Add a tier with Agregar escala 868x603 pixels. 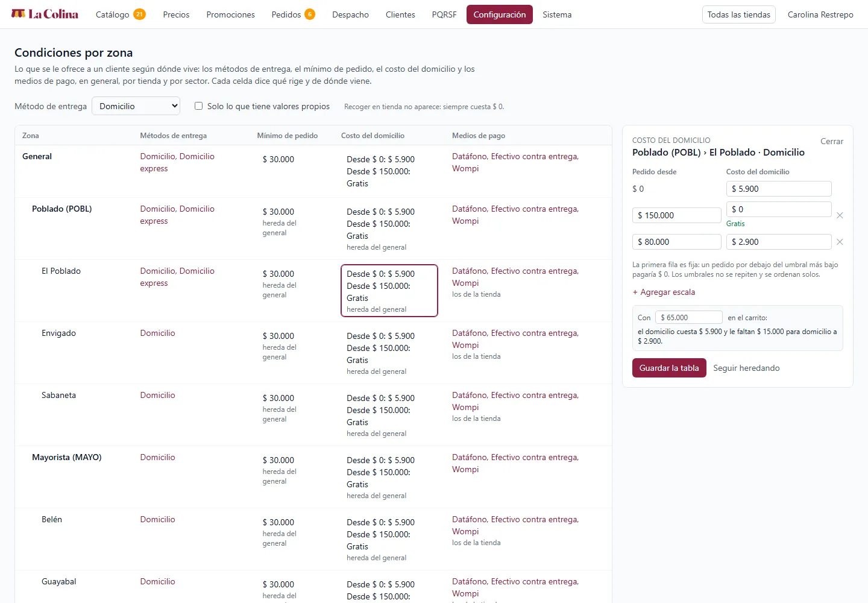(x=664, y=292)
